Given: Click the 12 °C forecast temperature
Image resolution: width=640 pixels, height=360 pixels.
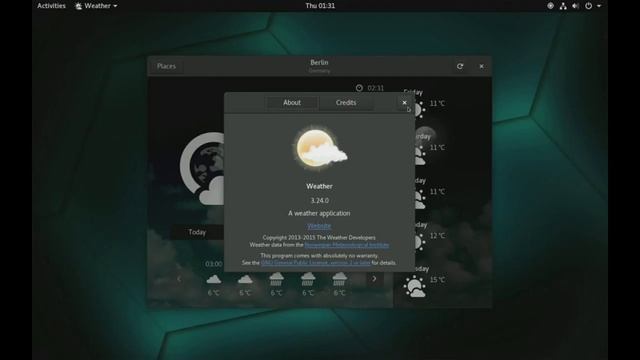Looking at the screenshot, I should [438, 236].
